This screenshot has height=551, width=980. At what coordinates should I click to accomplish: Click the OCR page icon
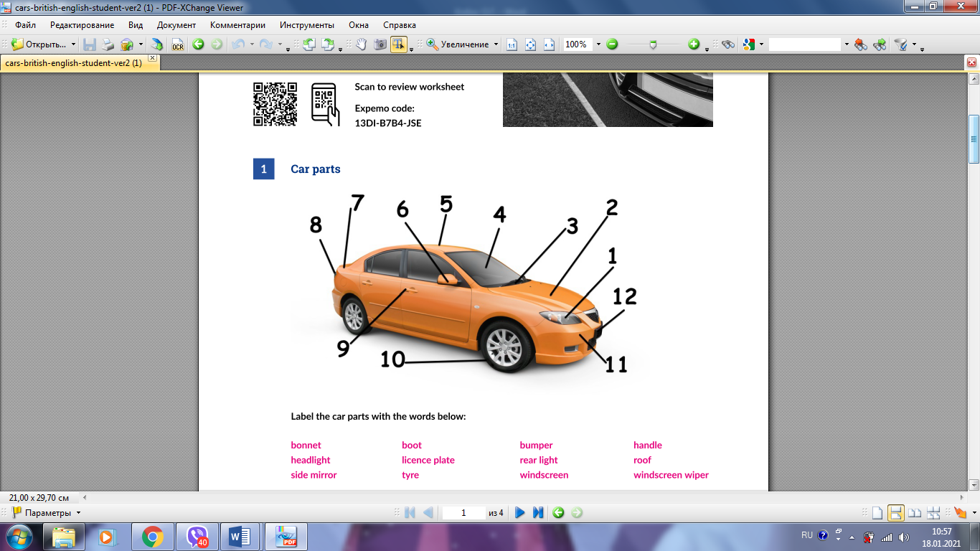click(178, 44)
